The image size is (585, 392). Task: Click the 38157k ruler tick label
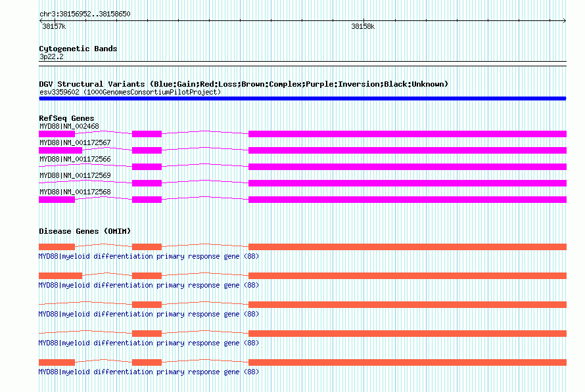(54, 26)
